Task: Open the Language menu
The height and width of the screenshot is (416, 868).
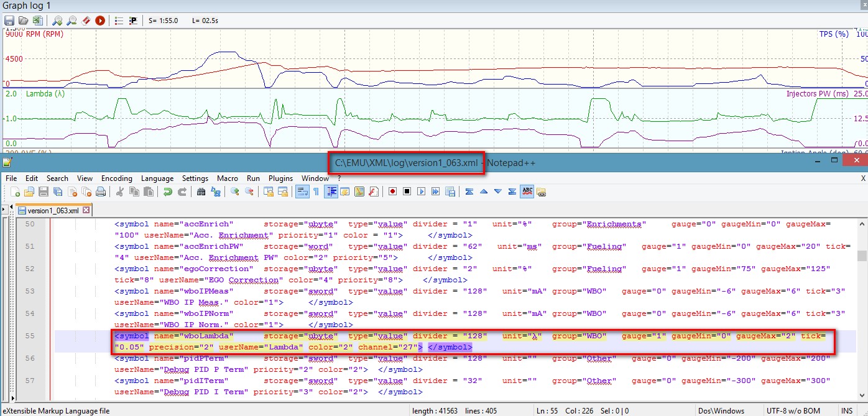Action: 157,178
